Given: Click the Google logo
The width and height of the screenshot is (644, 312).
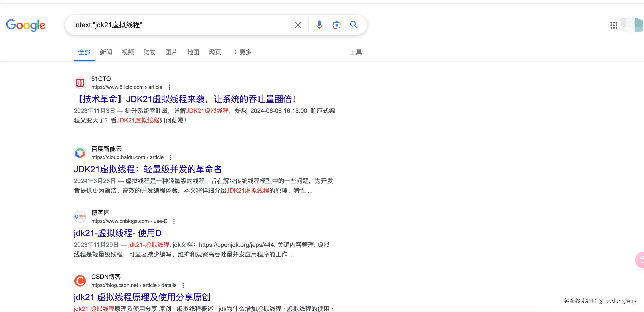Looking at the screenshot, I should click(26, 25).
